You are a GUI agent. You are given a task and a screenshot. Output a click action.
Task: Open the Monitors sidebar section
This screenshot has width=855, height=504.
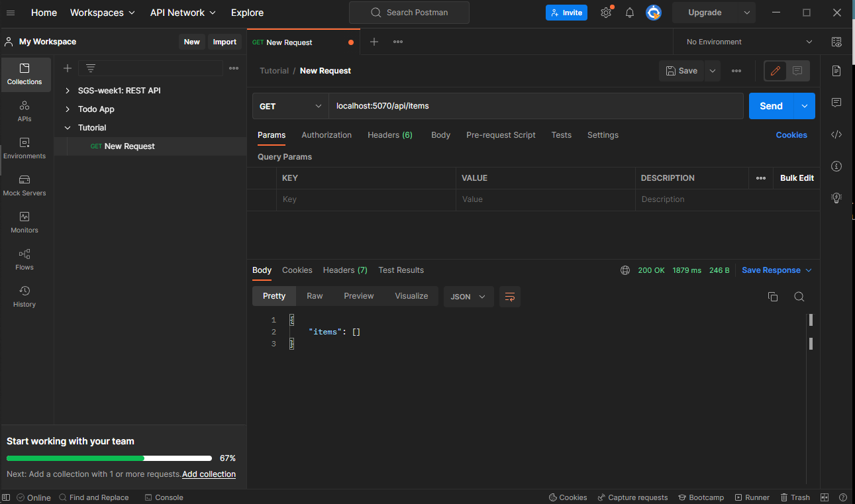(25, 223)
